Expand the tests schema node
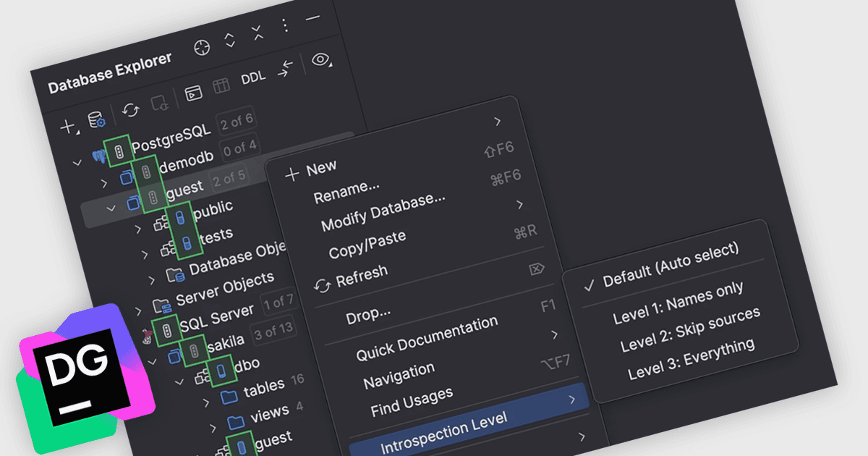868x456 pixels. pos(145,255)
